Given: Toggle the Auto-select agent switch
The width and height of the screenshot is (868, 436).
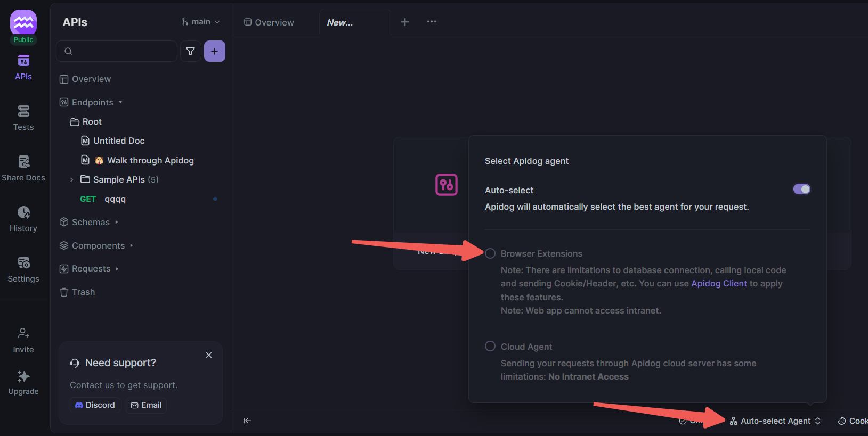Looking at the screenshot, I should click(x=801, y=189).
